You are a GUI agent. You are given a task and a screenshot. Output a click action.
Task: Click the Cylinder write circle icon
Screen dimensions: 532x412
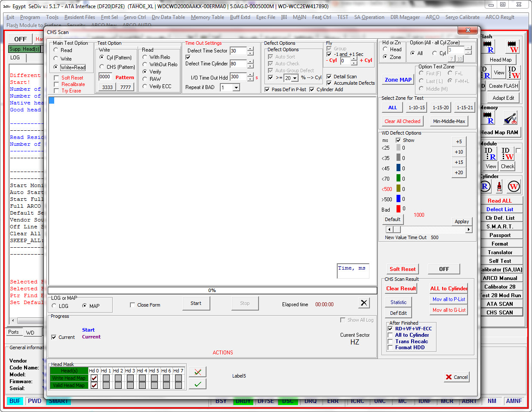pyautogui.click(x=514, y=186)
